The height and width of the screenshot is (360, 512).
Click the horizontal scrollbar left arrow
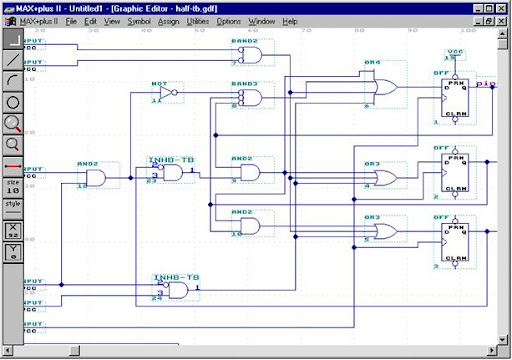pyautogui.click(x=8, y=350)
